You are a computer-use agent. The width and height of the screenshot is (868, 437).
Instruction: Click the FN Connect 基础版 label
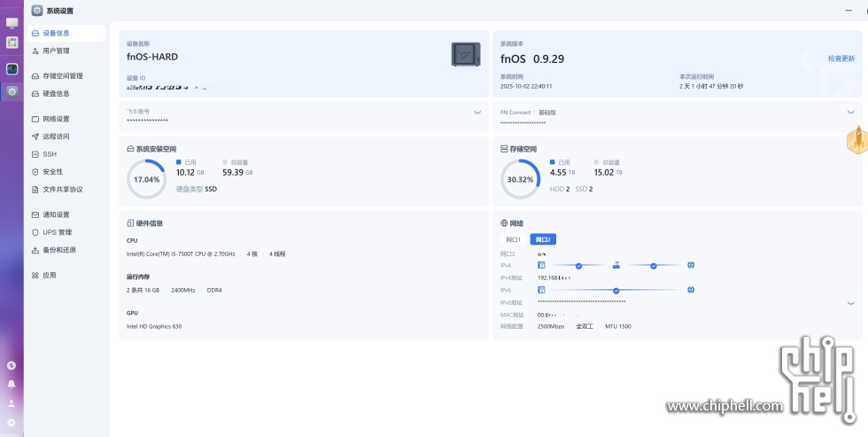(528, 112)
